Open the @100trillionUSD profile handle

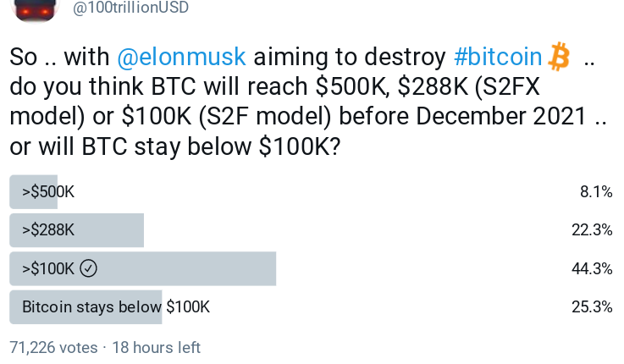(130, 8)
